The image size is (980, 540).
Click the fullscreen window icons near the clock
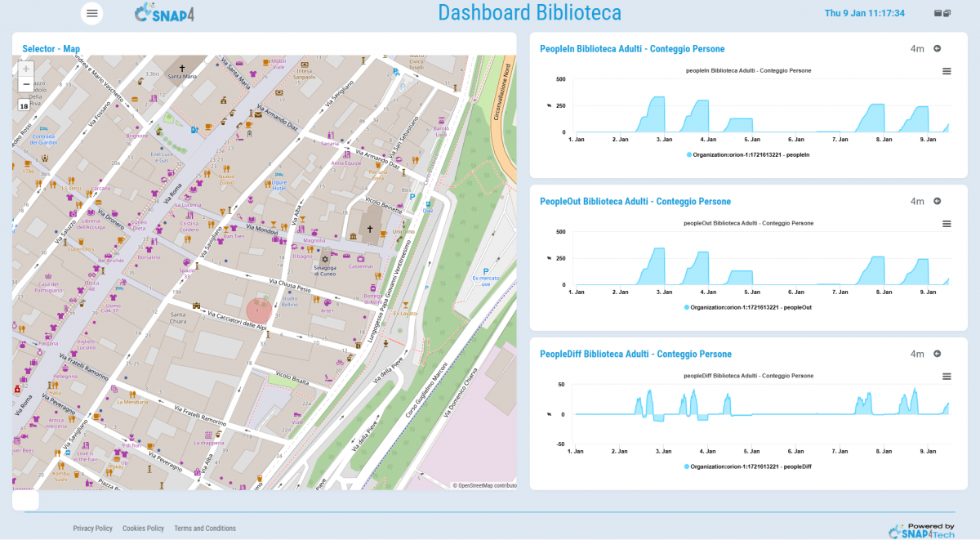tap(942, 13)
